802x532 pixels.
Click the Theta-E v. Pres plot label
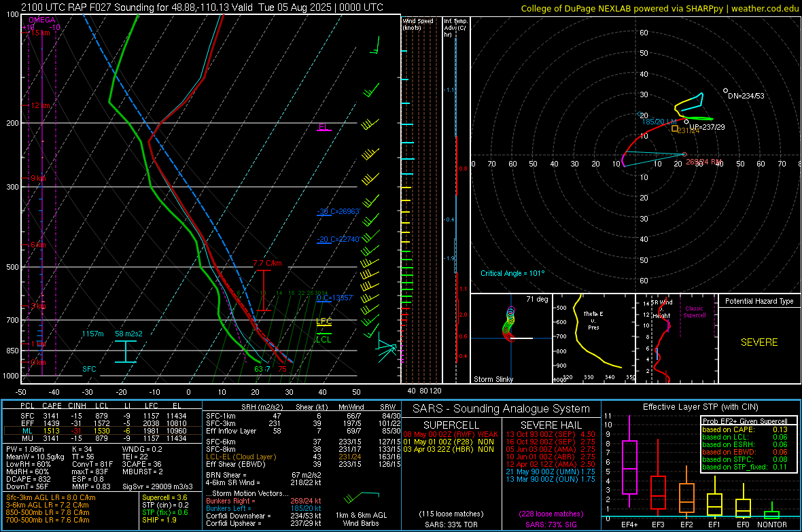pyautogui.click(x=593, y=320)
